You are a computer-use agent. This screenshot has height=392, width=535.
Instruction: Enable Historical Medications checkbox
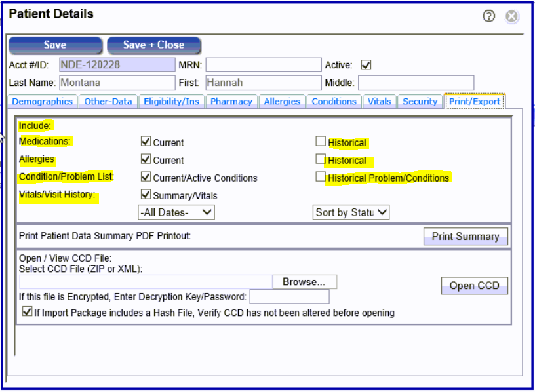click(320, 142)
